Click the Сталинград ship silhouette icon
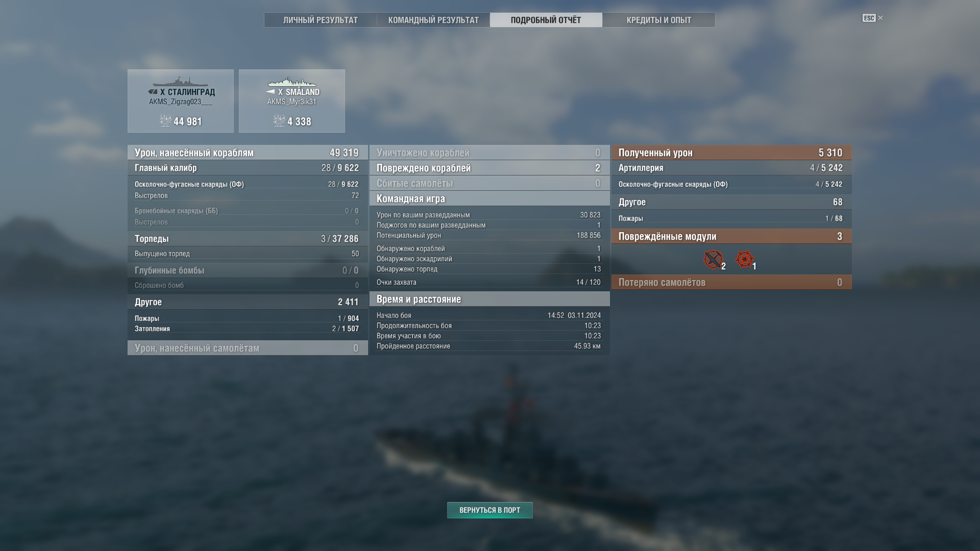Viewport: 980px width, 551px height. point(180,82)
